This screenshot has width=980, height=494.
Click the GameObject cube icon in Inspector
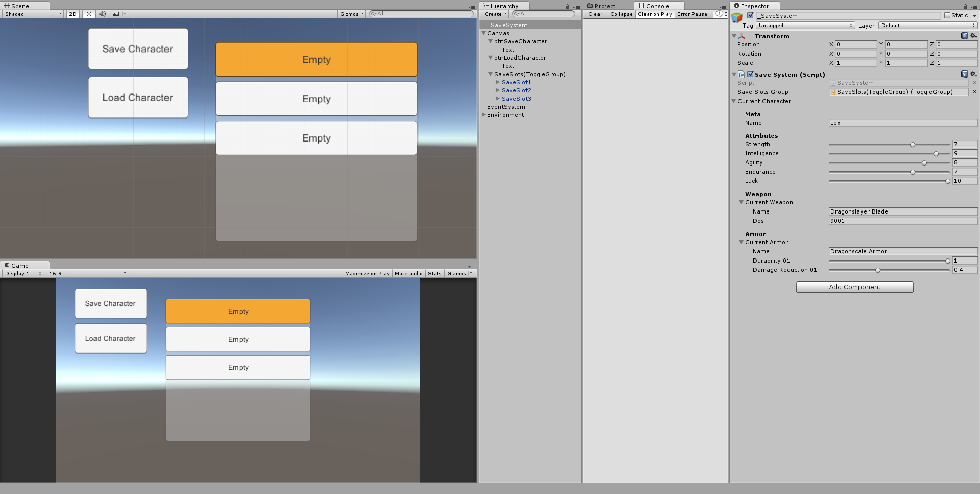[x=737, y=18]
